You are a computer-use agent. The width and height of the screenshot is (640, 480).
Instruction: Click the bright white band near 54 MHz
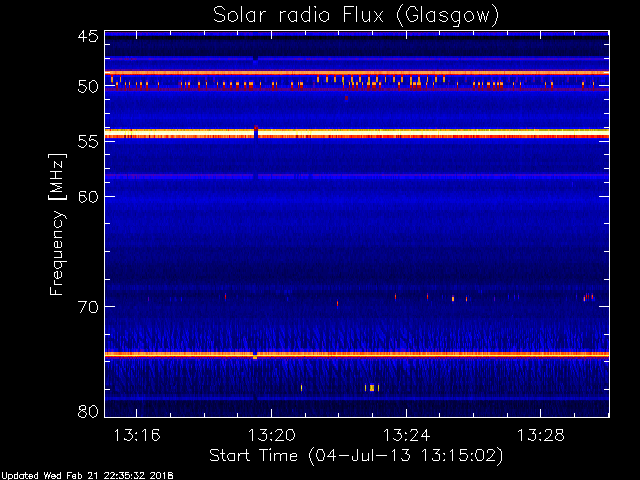coord(400,133)
